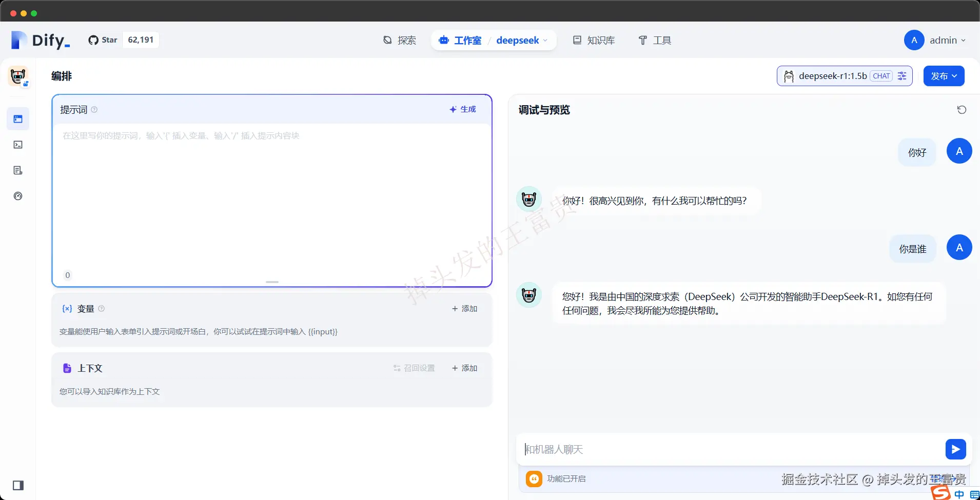Click the help icon next to 变量

[x=102, y=309]
